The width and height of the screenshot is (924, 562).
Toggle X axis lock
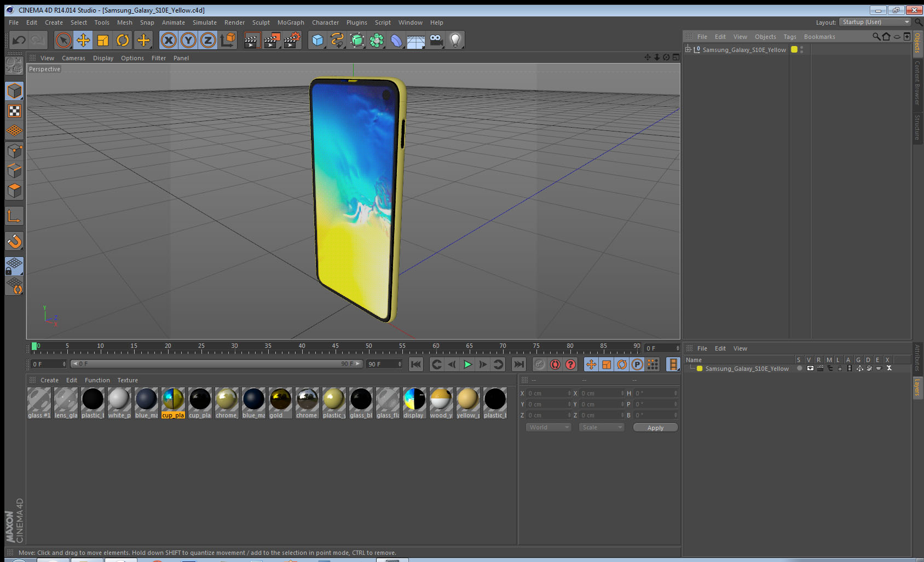tap(169, 40)
